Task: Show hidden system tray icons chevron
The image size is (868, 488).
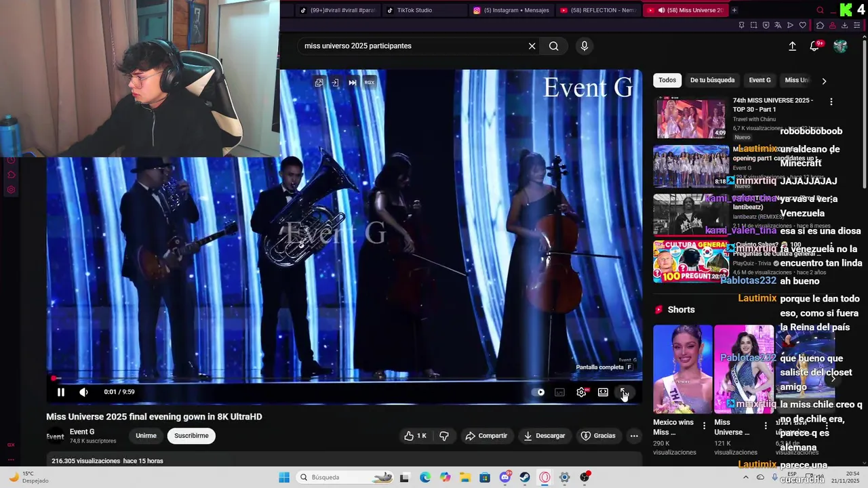Action: [x=745, y=477]
